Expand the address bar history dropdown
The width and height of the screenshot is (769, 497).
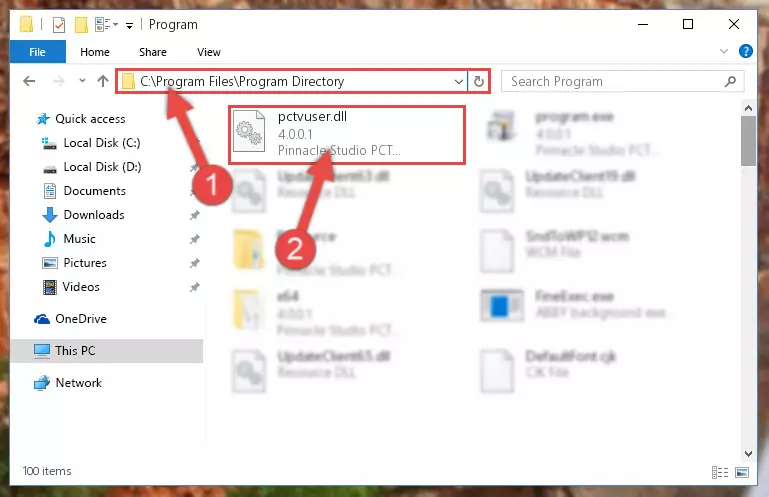point(459,81)
